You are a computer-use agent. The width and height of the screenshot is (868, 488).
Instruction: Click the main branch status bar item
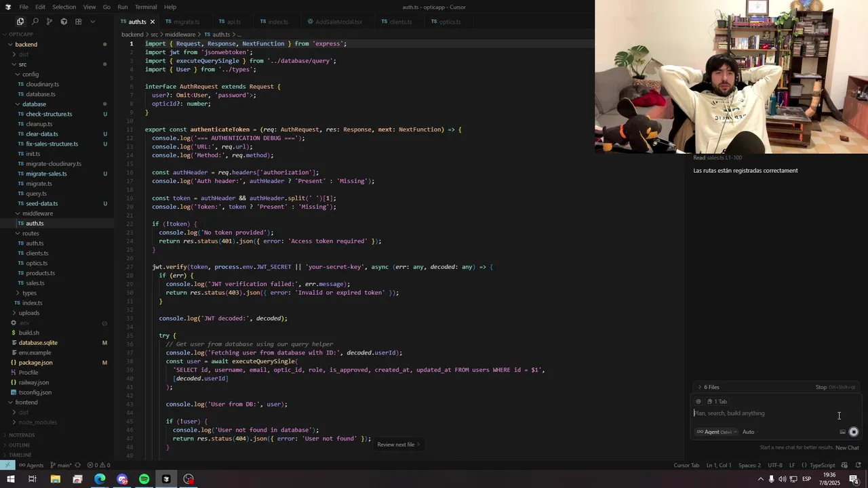[x=61, y=465]
